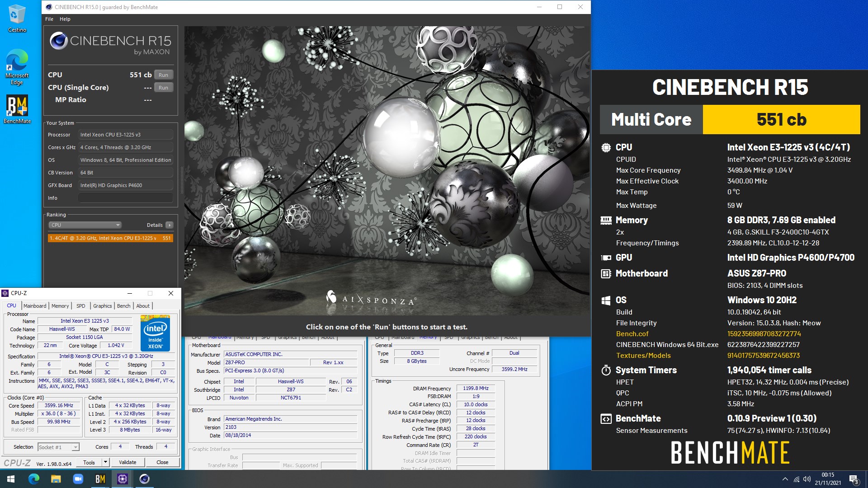The image size is (868, 488).
Task: Click the BIOS Version 2103 field
Action: (x=291, y=427)
